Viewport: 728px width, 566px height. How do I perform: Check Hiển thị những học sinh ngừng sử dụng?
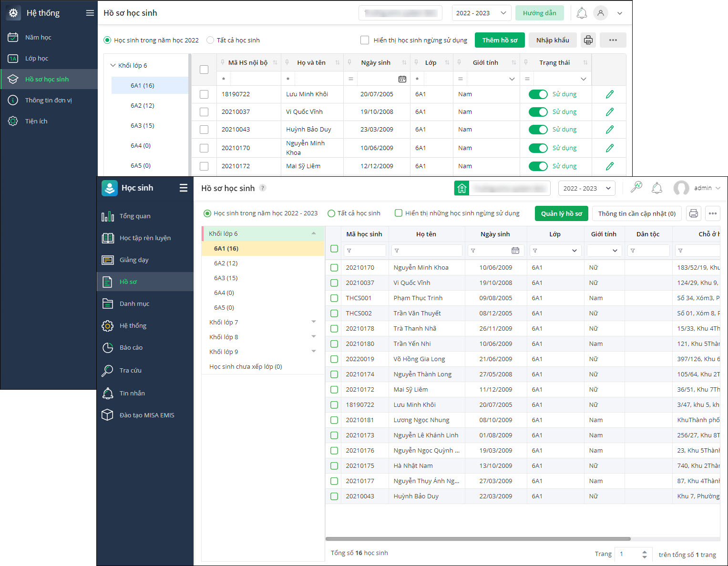click(x=399, y=213)
